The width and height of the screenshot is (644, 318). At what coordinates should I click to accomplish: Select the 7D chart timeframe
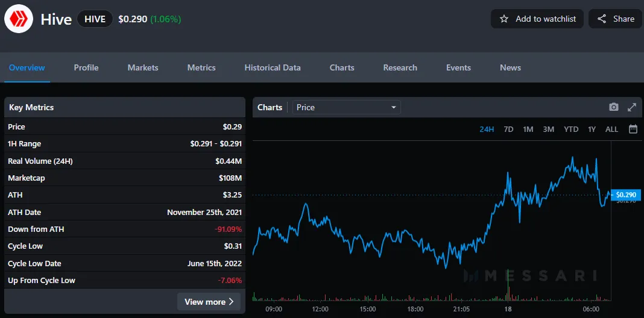tap(508, 129)
